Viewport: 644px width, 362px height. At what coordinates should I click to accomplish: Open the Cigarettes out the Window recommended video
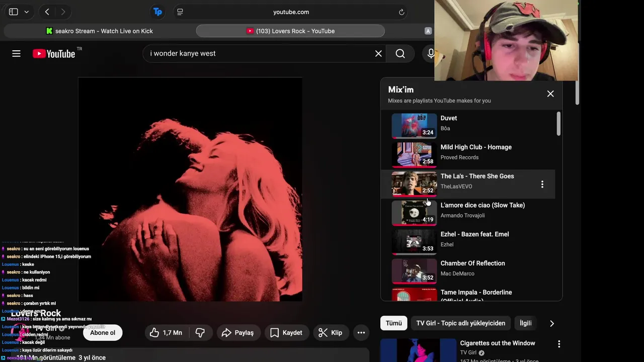(418, 350)
